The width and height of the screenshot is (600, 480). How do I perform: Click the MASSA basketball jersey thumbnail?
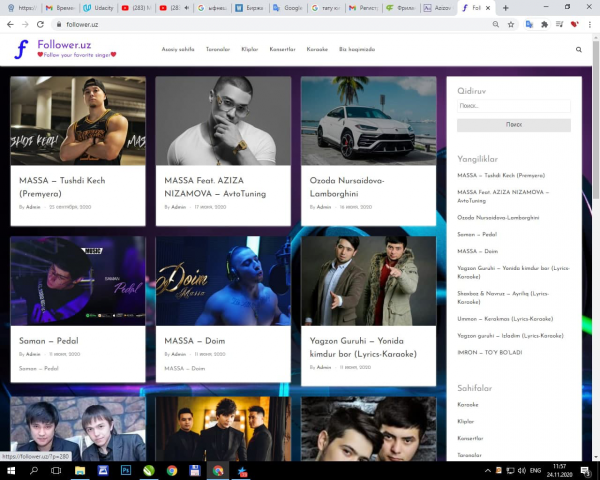point(78,121)
